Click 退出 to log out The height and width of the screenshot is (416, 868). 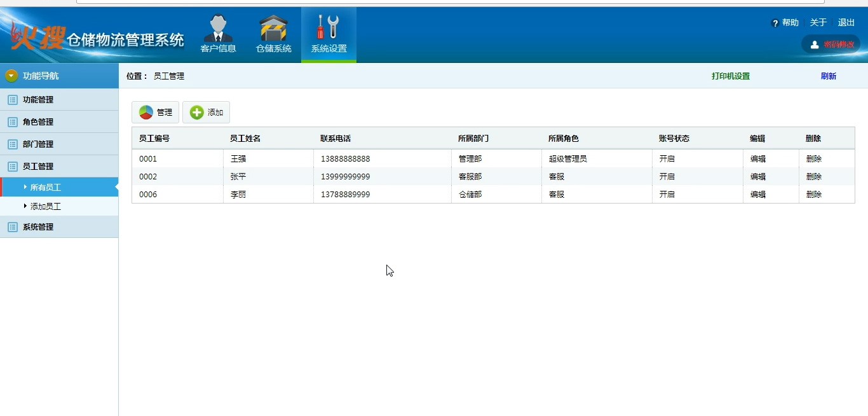pos(846,23)
